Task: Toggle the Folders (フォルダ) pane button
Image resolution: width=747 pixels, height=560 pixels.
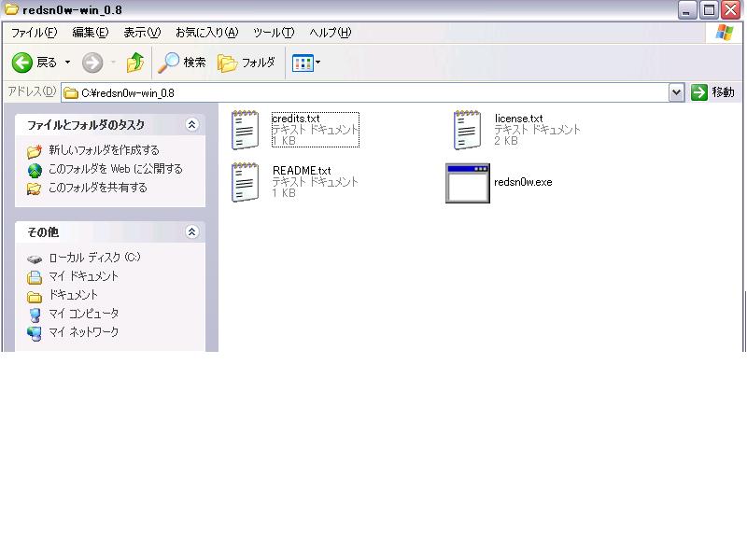Action: pos(247,63)
